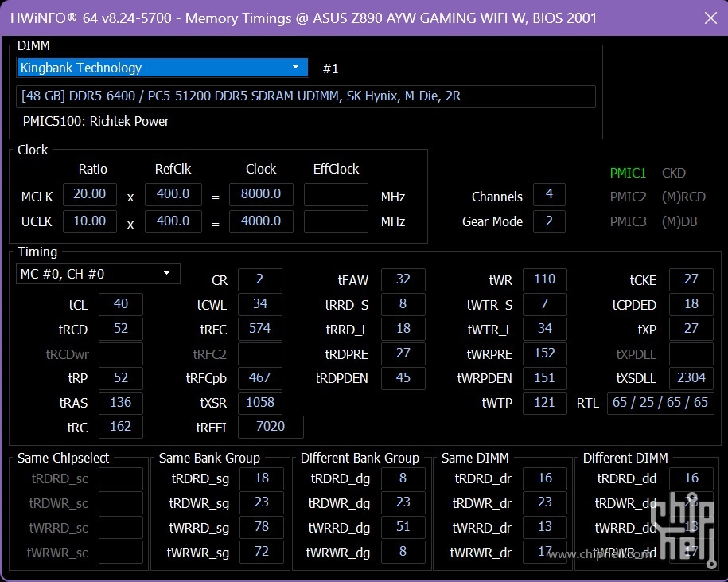Click the (M)DB label
The image size is (728, 582).
click(x=679, y=221)
